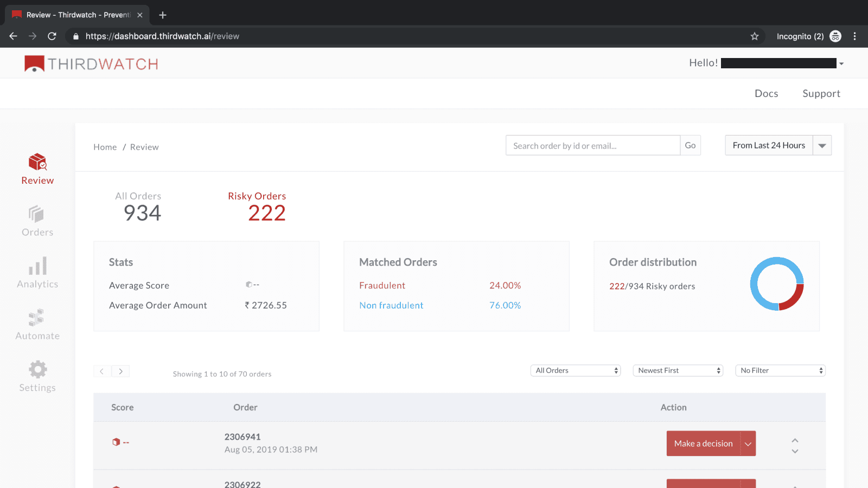Bookmark this page with star icon
The width and height of the screenshot is (868, 488).
click(x=754, y=36)
